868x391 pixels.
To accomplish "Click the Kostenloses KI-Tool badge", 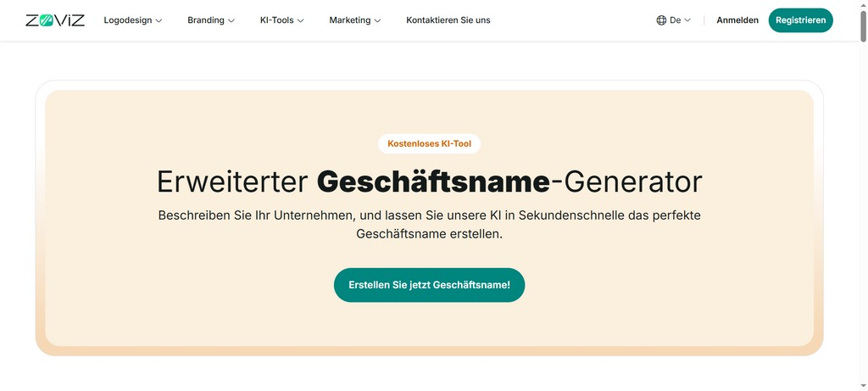I will click(x=429, y=144).
